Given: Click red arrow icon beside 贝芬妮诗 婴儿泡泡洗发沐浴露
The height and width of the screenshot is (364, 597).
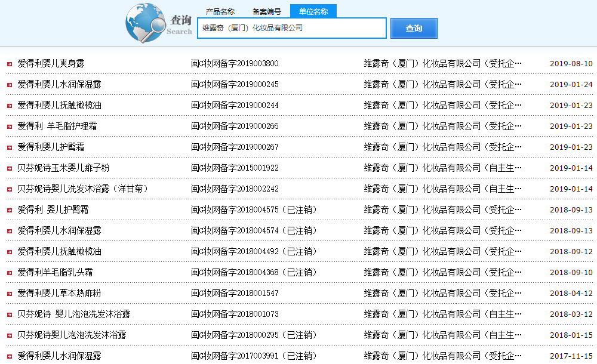Looking at the screenshot, I should 10,314.
